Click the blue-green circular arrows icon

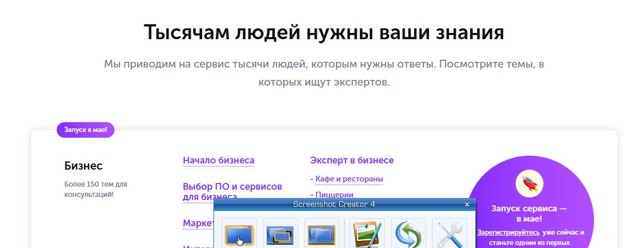pyautogui.click(x=408, y=234)
